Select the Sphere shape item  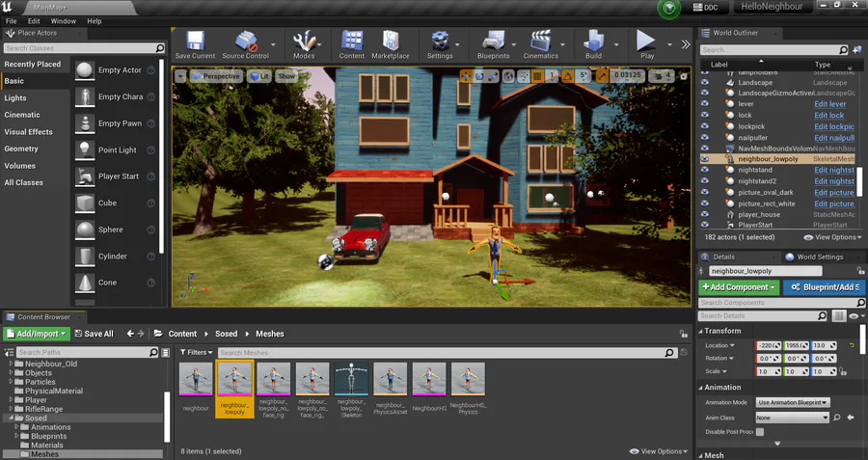pyautogui.click(x=115, y=230)
